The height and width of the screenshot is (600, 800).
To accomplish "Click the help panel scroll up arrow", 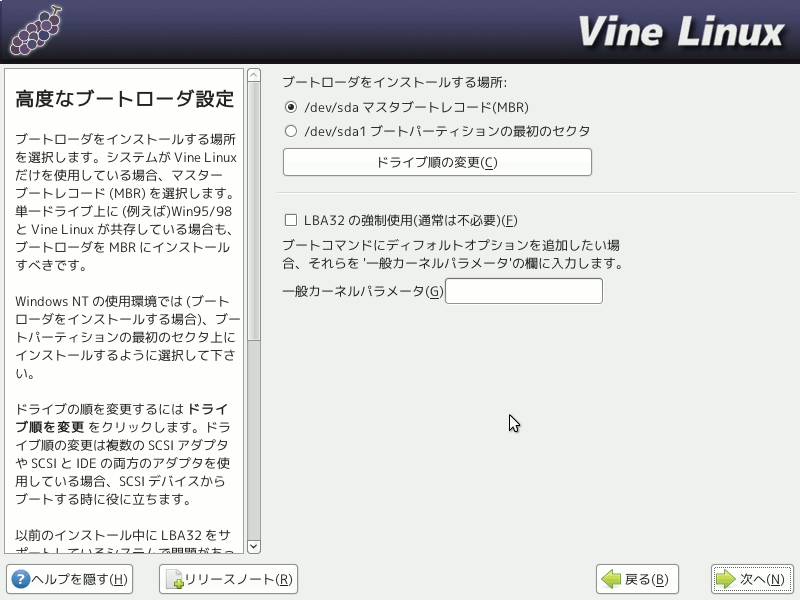I will click(254, 76).
